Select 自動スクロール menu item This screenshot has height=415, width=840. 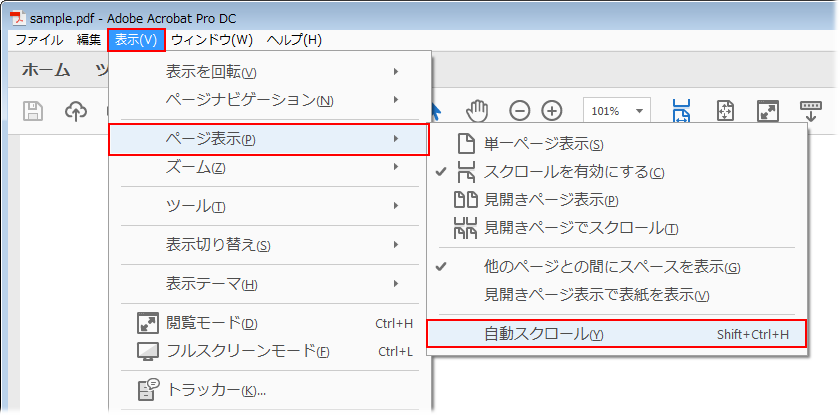pos(617,334)
